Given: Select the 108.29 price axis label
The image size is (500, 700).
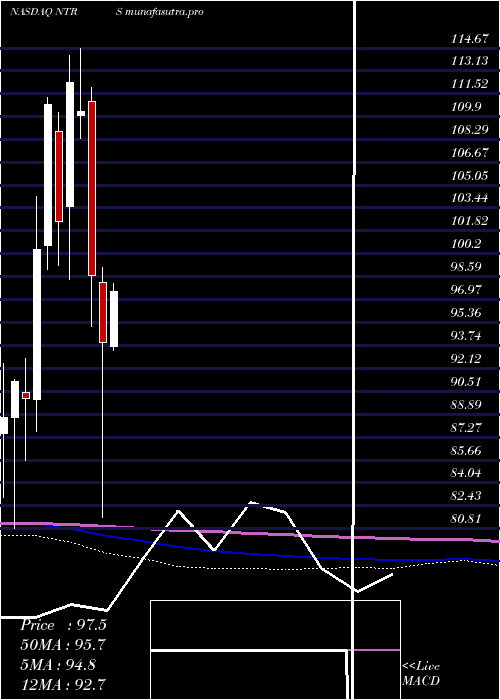Looking at the screenshot, I should coord(470,130).
